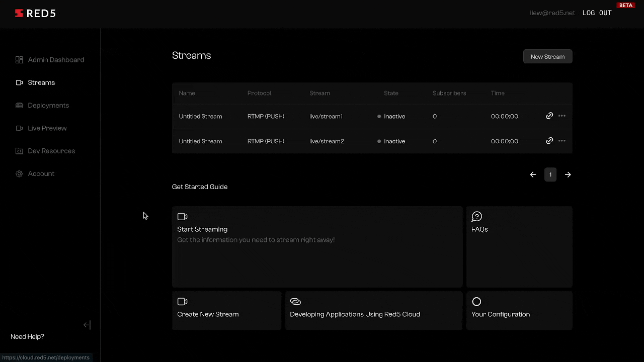This screenshot has height=362, width=644.
Task: Click the live/stream1 cell
Action: (326, 116)
